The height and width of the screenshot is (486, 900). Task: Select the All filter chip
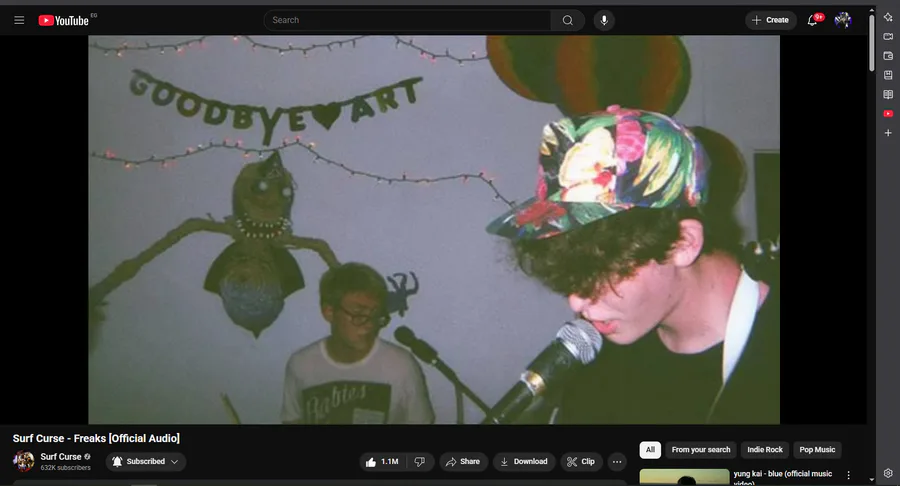click(x=650, y=450)
